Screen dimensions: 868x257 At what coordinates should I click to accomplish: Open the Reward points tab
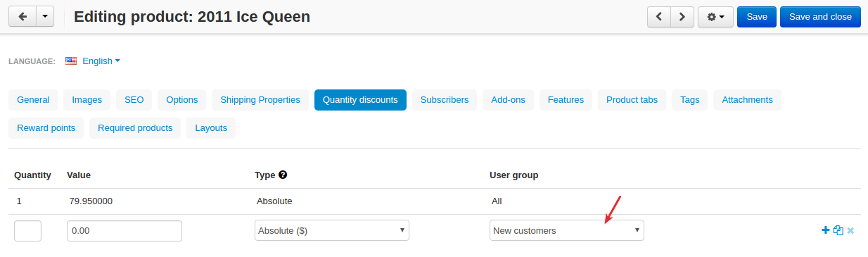click(x=46, y=128)
